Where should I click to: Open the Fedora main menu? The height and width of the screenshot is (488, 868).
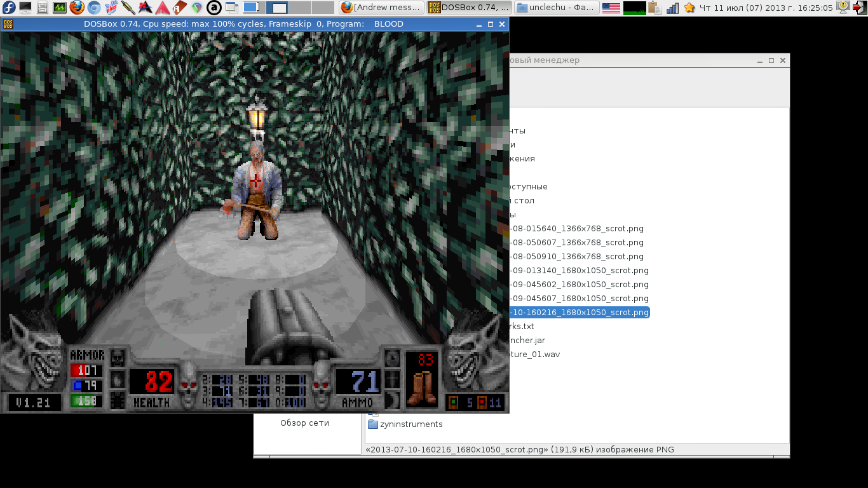pyautogui.click(x=8, y=8)
